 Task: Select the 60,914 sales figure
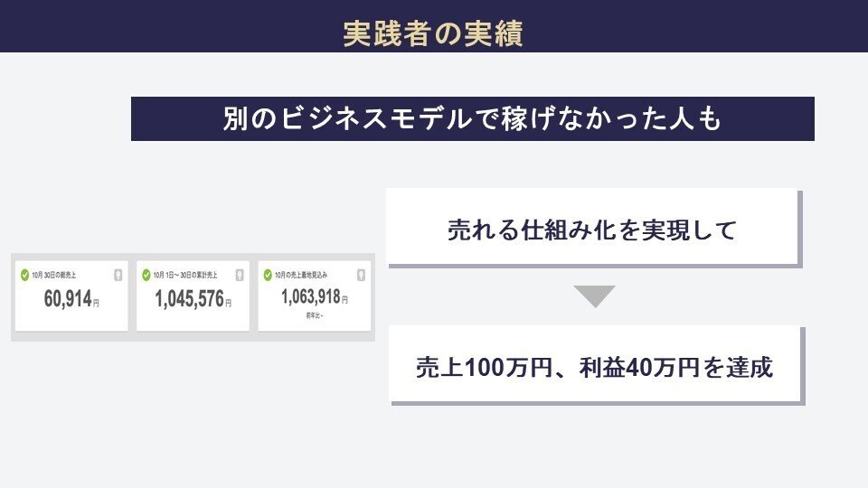[67, 300]
